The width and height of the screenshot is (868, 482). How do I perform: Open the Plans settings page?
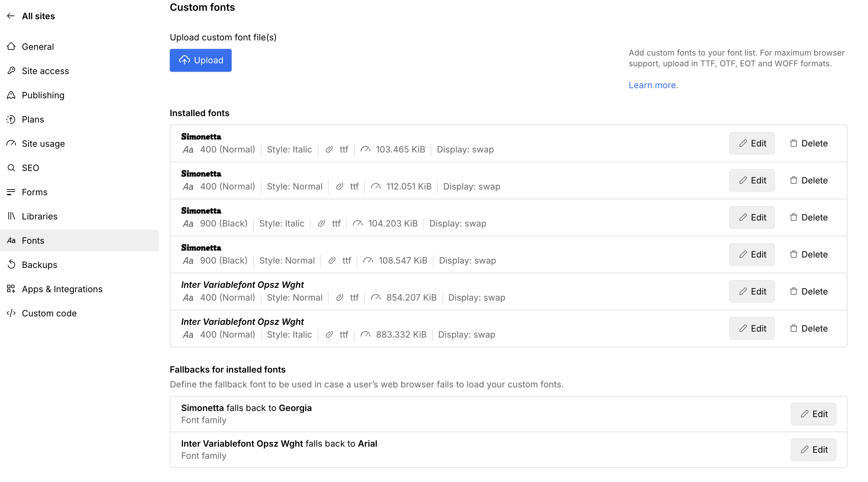point(33,119)
